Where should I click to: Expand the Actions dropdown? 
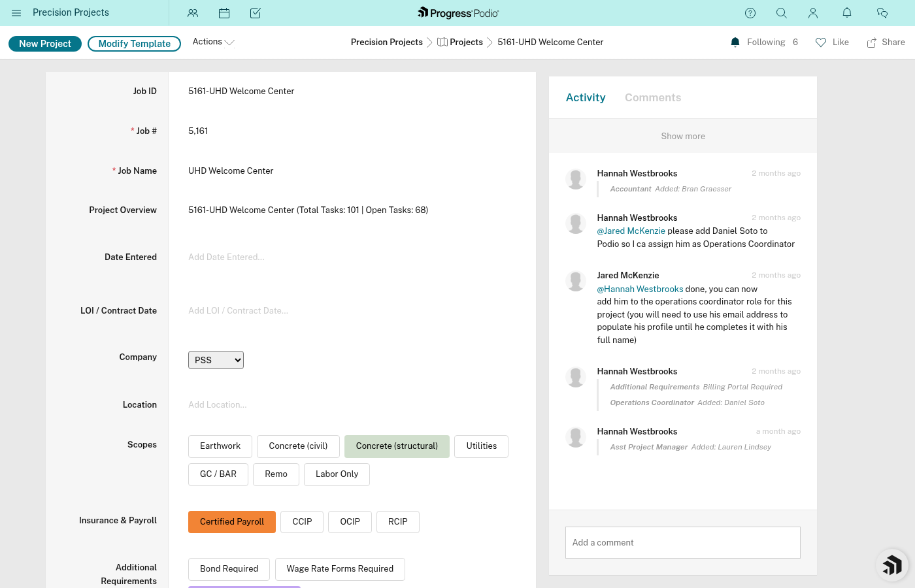[213, 41]
